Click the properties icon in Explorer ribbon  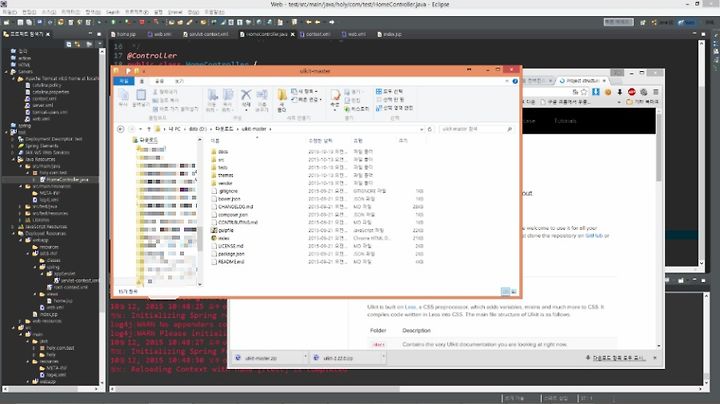click(335, 95)
